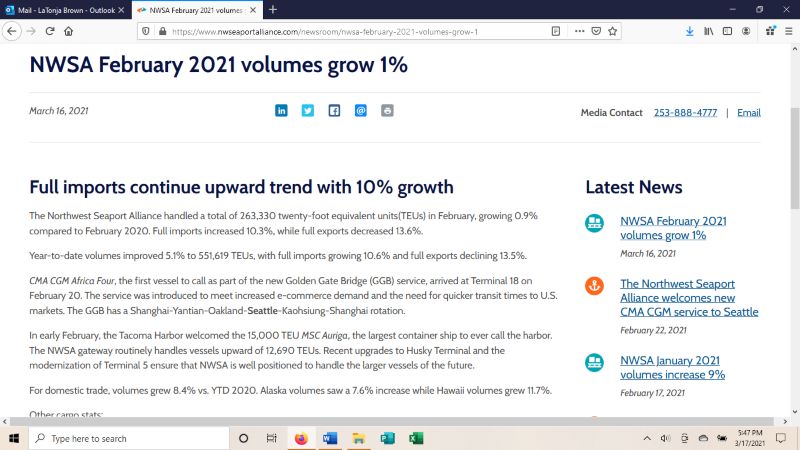
Task: Open Cortana from the taskbar
Action: 243,438
